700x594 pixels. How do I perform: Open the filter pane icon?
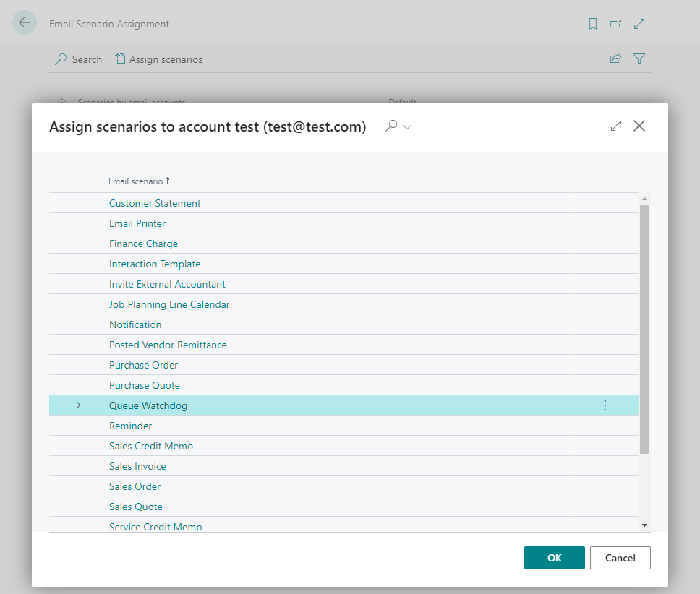pyautogui.click(x=639, y=59)
